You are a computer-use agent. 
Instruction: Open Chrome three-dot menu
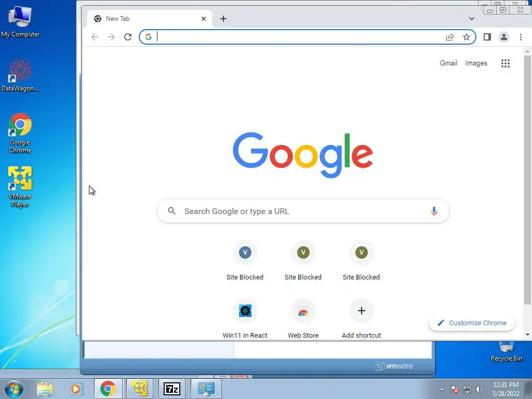[521, 37]
